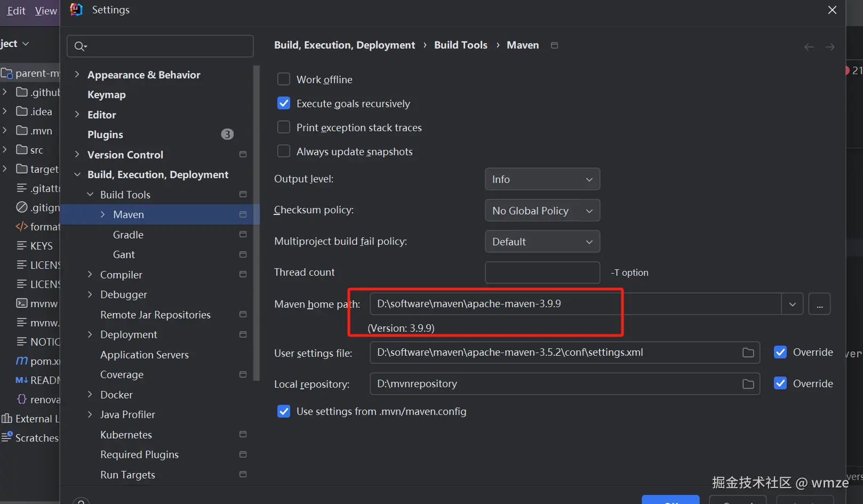
Task: Toggle Override for User settings file
Action: coord(780,353)
